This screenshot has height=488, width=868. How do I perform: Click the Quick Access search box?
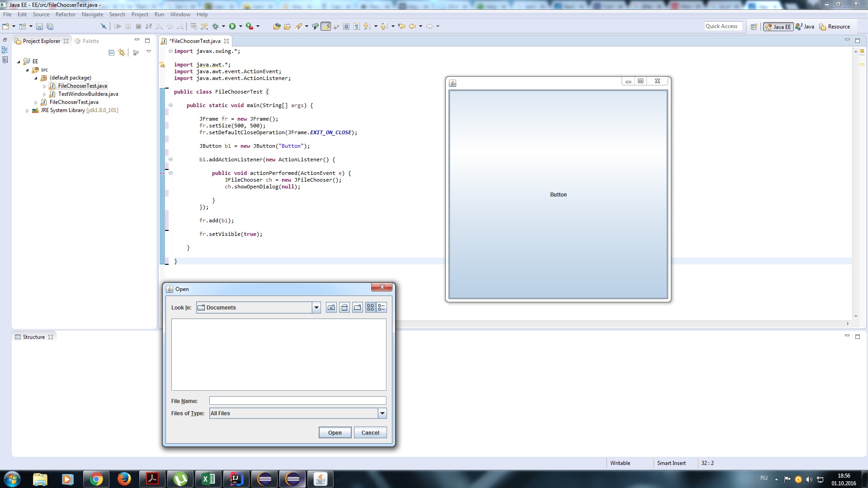(x=723, y=26)
